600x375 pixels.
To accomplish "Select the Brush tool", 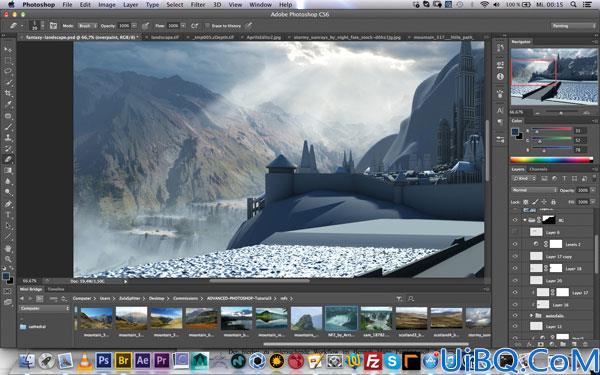I will click(x=8, y=127).
